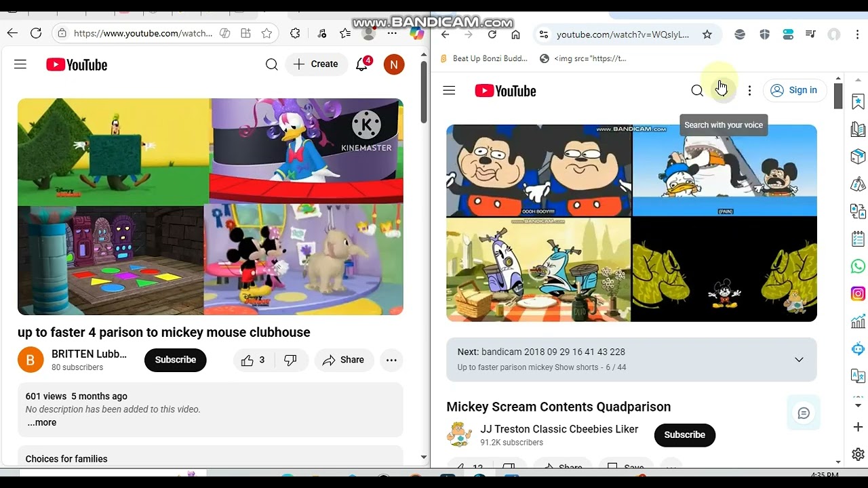
Task: Click Sign in on right YouTube
Action: 794,90
